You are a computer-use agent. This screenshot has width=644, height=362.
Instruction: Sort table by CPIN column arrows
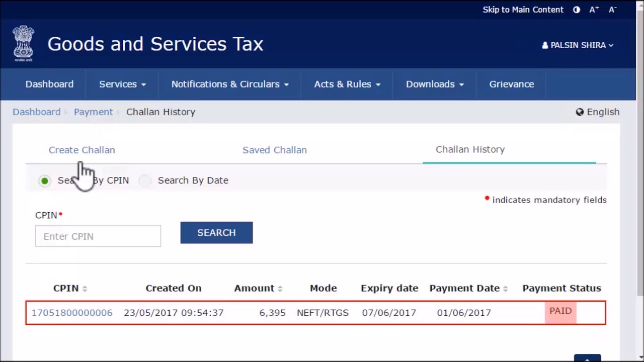pyautogui.click(x=85, y=289)
